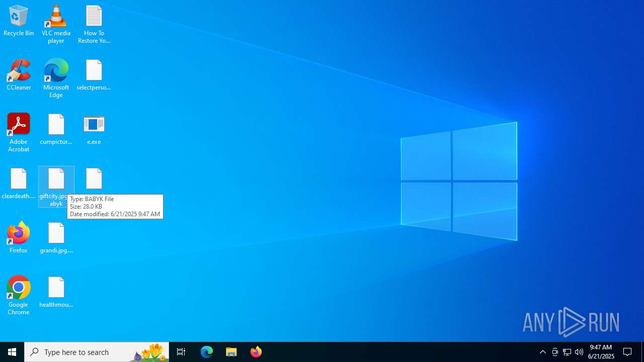Open the clock showing 9:47 AM

tap(601, 352)
